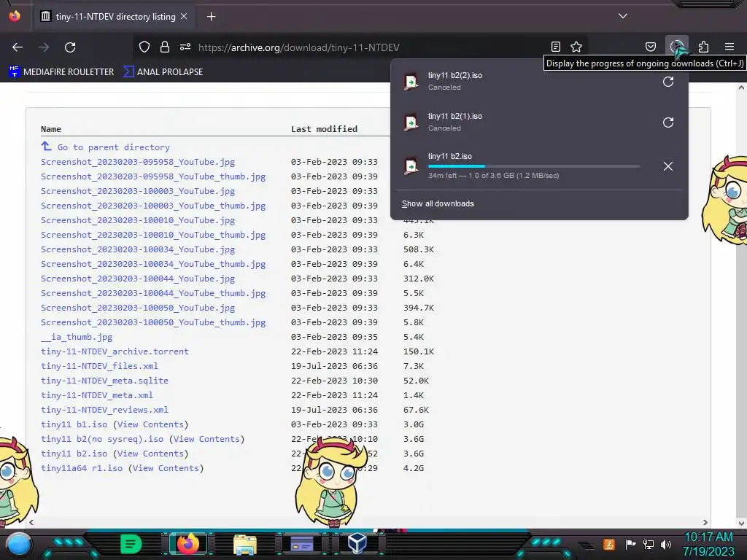
Task: Select the tiny-11-NTDEV directory listing tab
Action: 115,17
